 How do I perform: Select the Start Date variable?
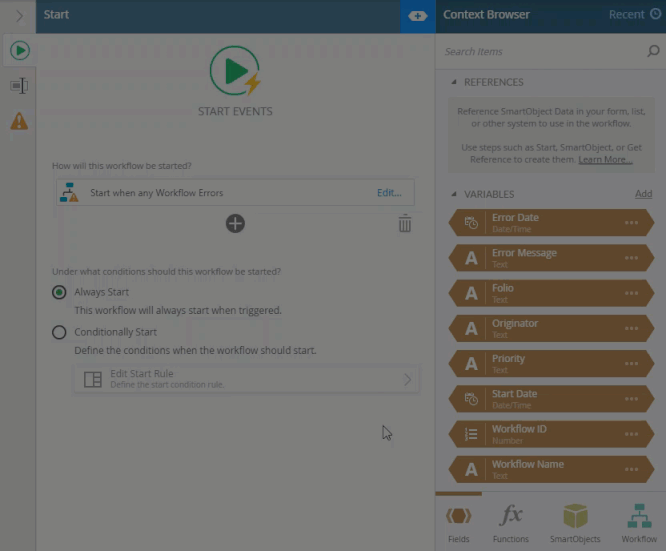[x=551, y=399]
